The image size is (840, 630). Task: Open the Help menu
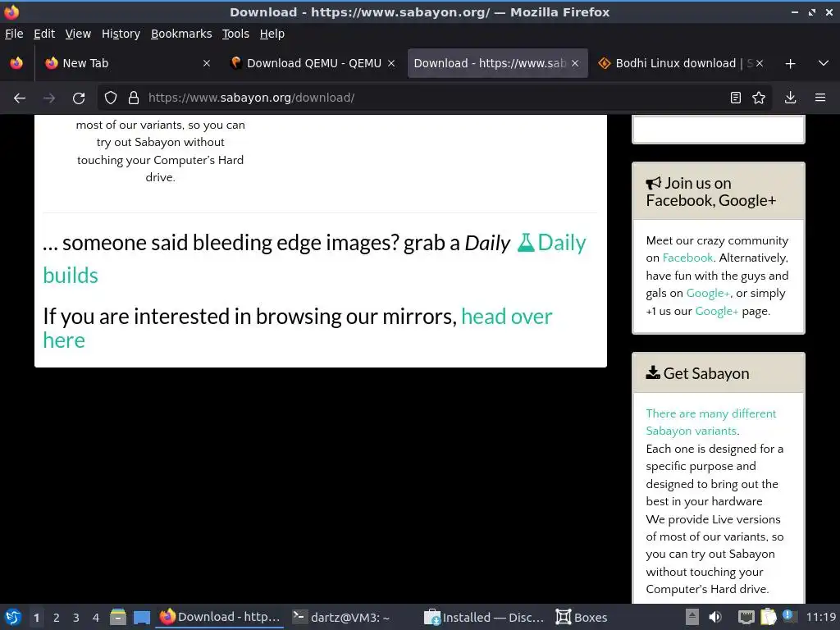272,34
